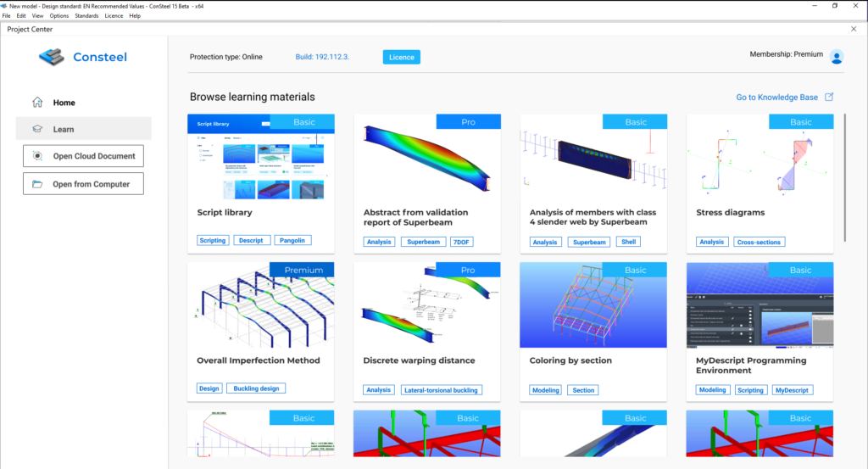Click the Lateral-torsional buckling tag
868x469 pixels.
(x=441, y=390)
